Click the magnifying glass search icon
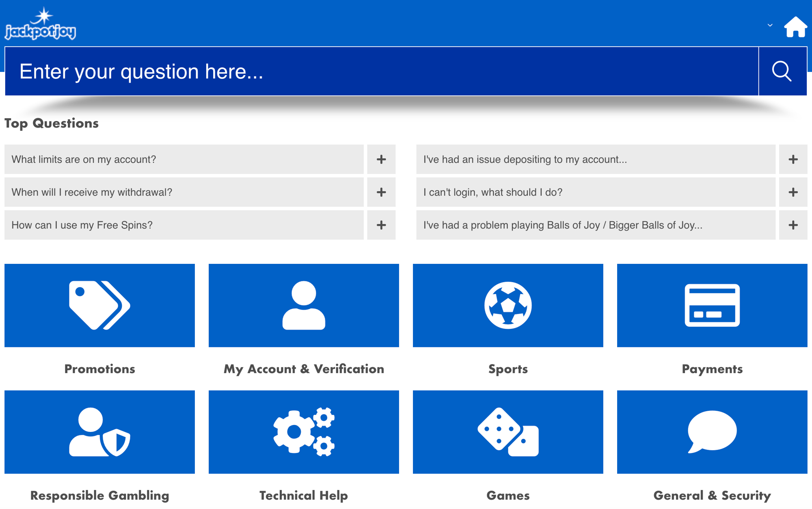The width and height of the screenshot is (812, 509). coord(782,71)
